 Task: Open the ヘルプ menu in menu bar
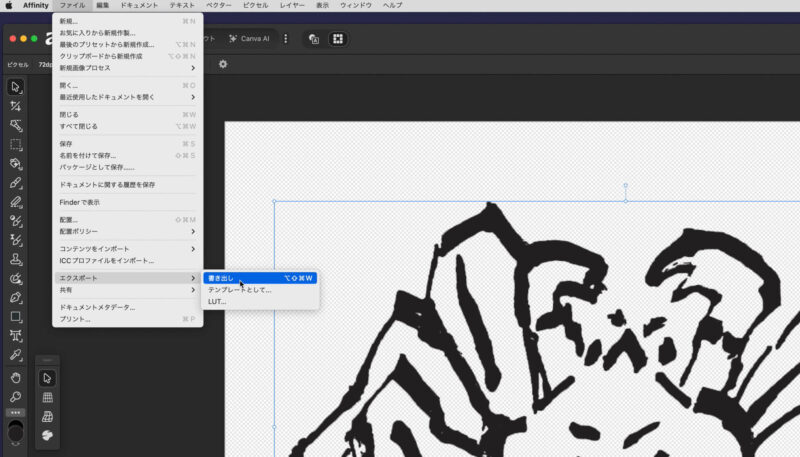[x=392, y=5]
